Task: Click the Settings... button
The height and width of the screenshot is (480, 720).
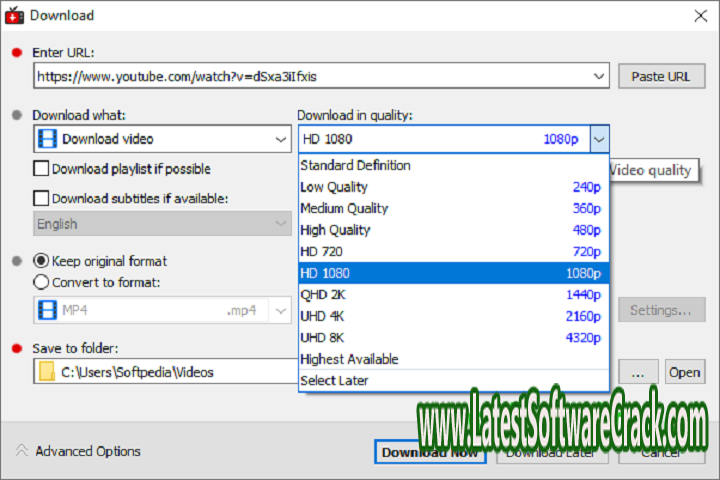Action: coord(661,311)
